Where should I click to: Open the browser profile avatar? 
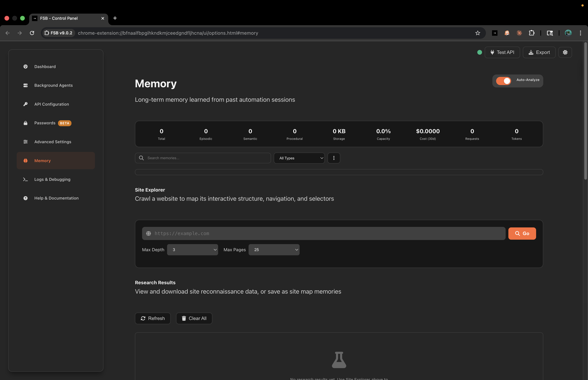(x=568, y=33)
